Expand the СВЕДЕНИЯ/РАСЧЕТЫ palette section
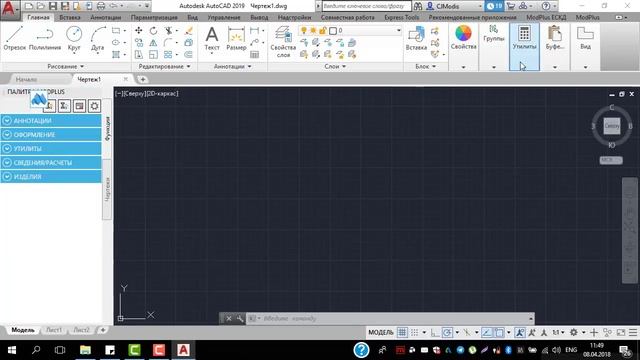The width and height of the screenshot is (640, 360). 51,162
